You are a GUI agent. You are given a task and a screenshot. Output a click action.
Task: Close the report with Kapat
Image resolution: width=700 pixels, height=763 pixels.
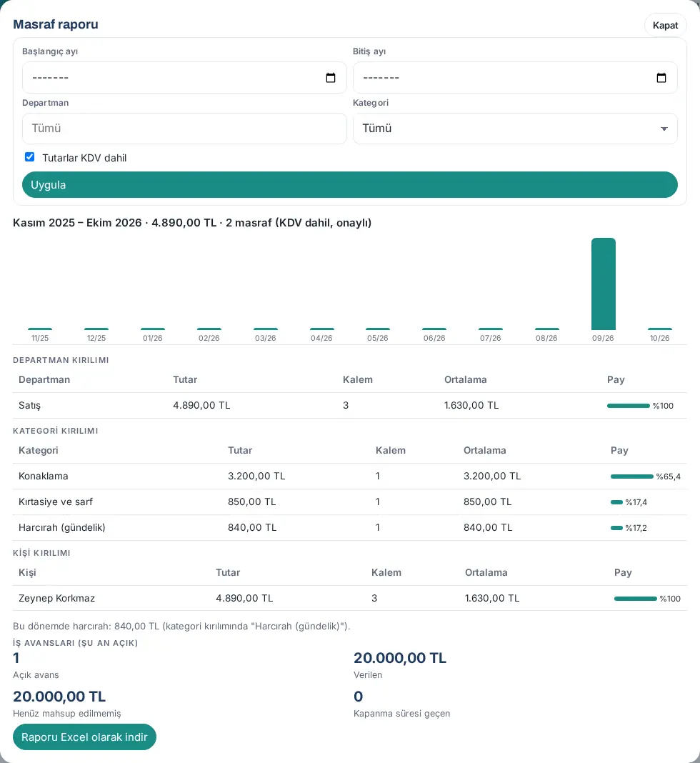[665, 25]
